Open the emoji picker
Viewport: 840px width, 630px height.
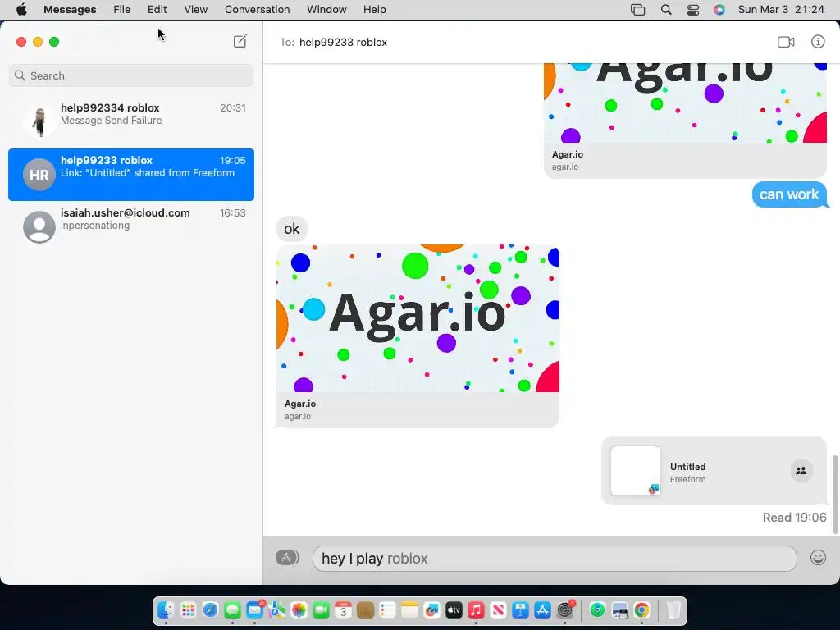[818, 558]
